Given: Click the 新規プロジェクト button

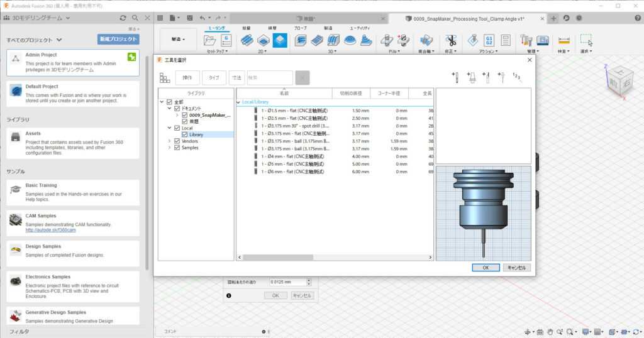Looking at the screenshot, I should (118, 39).
